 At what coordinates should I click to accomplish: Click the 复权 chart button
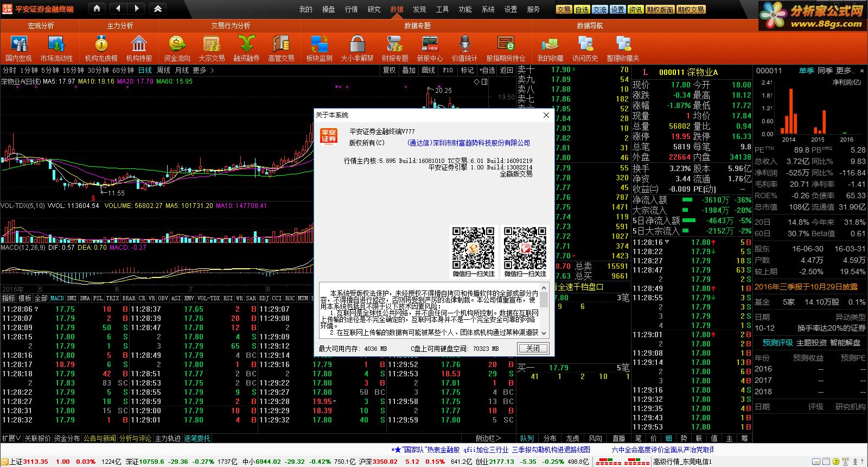point(389,70)
